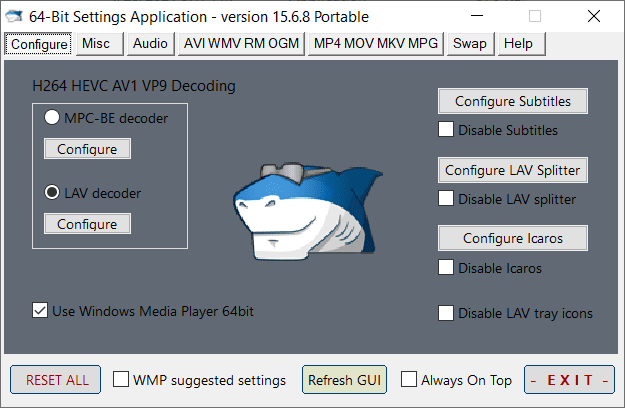
Task: Enable Disable LAV tray icons
Action: coord(446,313)
